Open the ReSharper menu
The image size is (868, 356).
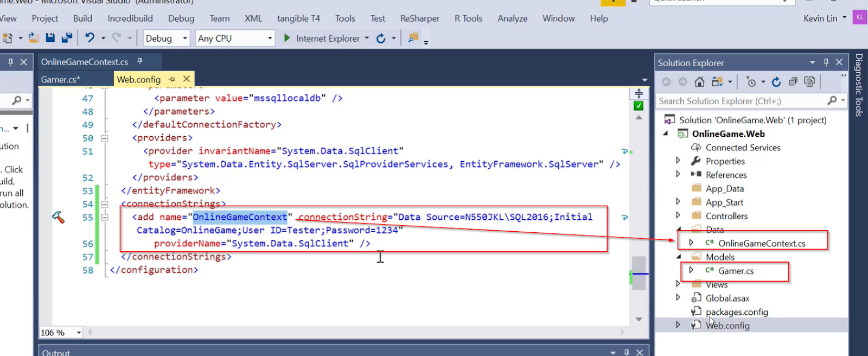pyautogui.click(x=420, y=18)
